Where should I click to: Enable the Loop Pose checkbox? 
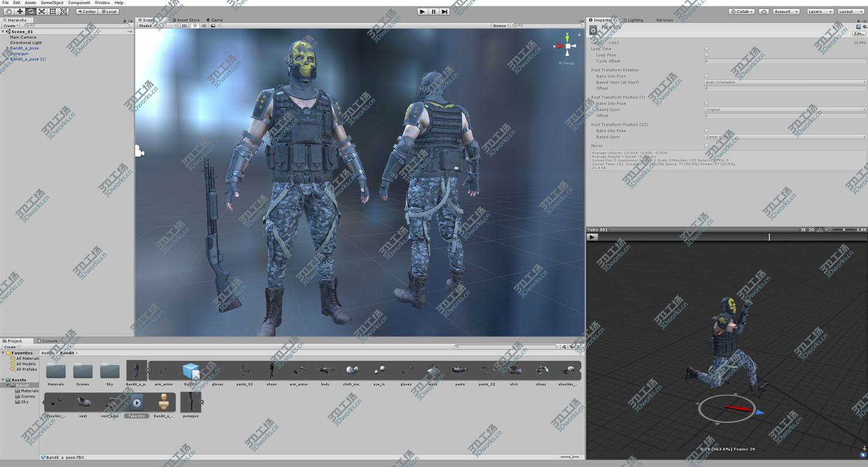tap(707, 55)
